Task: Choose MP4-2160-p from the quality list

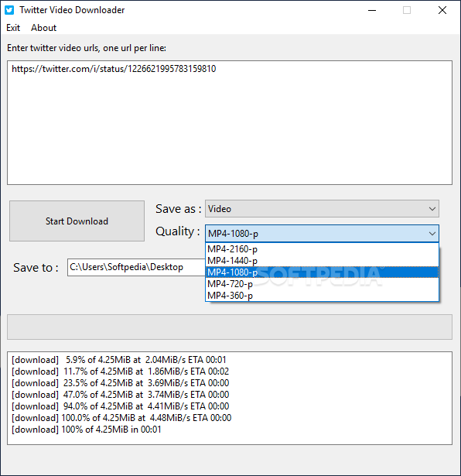Action: [x=322, y=249]
